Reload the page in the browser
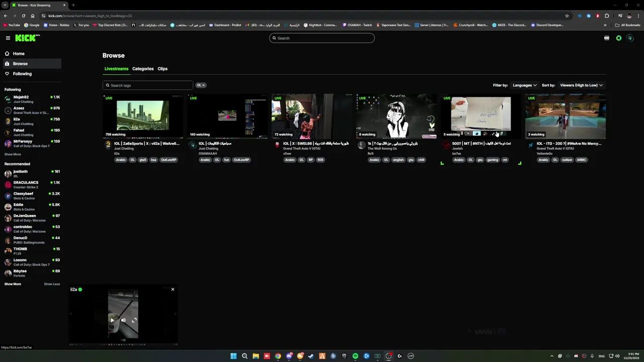This screenshot has height=362, width=644. [x=23, y=16]
